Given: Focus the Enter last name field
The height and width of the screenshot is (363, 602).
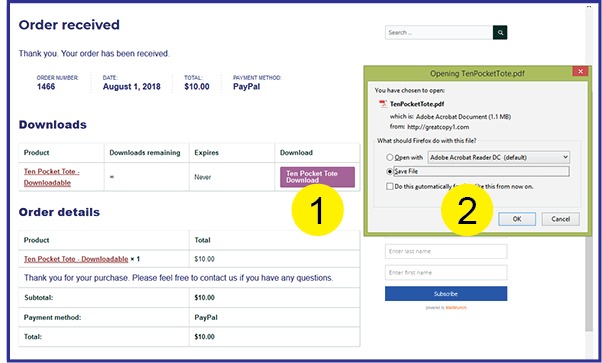Looking at the screenshot, I should click(446, 251).
